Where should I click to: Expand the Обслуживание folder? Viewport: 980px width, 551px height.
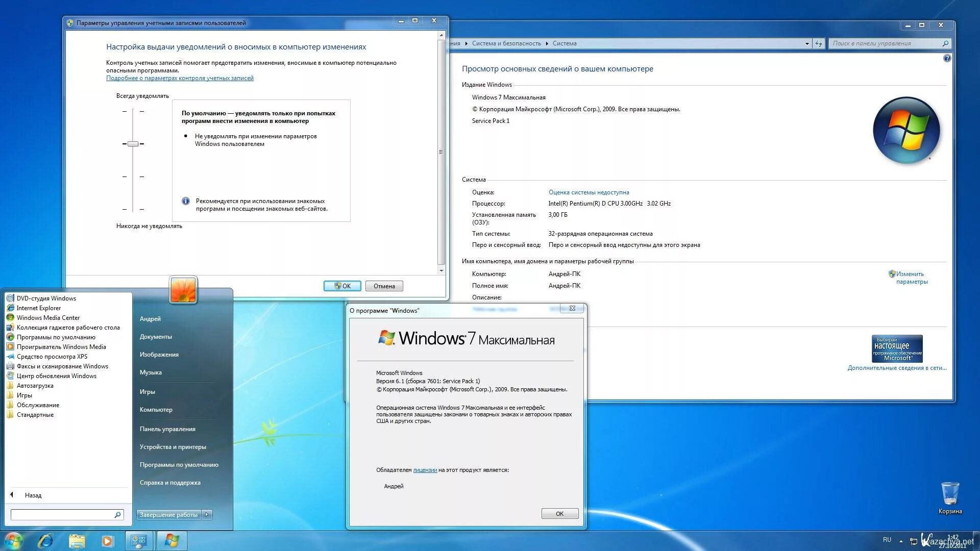pos(38,405)
